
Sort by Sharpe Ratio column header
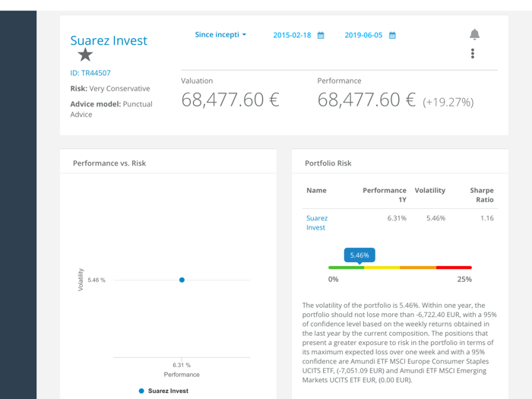[482, 195]
